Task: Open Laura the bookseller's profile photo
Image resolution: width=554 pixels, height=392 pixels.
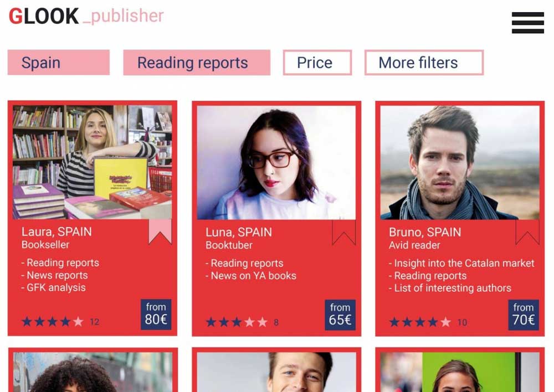Action: pyautogui.click(x=93, y=162)
